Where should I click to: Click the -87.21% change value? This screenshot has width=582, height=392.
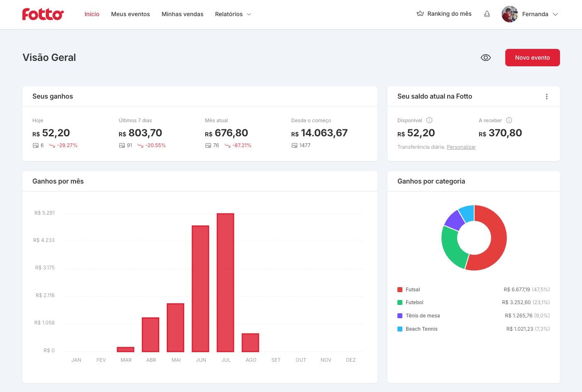click(242, 145)
